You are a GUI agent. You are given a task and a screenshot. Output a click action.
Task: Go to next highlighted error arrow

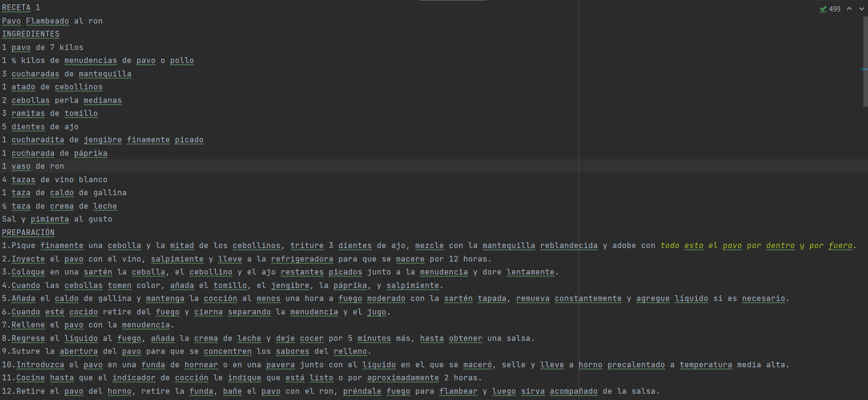[862, 9]
